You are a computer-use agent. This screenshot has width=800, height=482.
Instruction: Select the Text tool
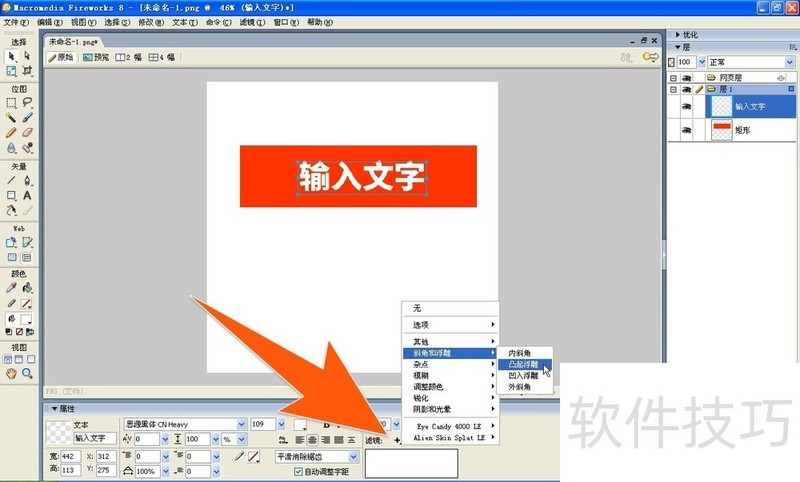(x=27, y=195)
